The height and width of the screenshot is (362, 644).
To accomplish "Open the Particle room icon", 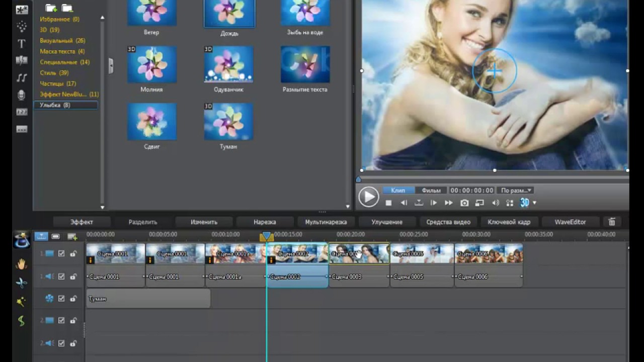I will click(22, 26).
